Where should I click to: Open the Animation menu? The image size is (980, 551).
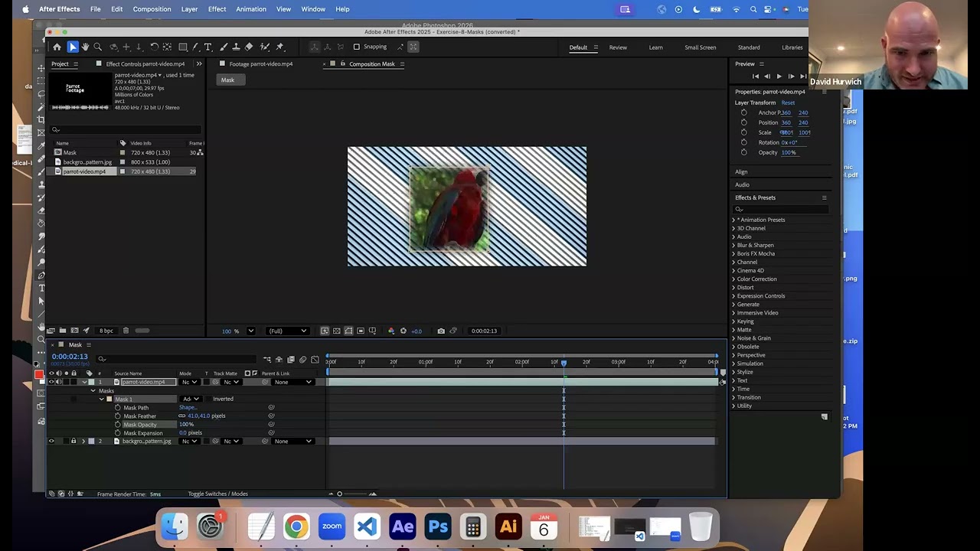tap(251, 9)
